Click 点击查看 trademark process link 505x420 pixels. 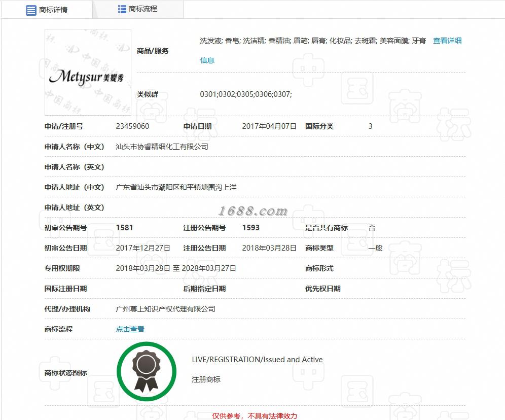point(130,329)
